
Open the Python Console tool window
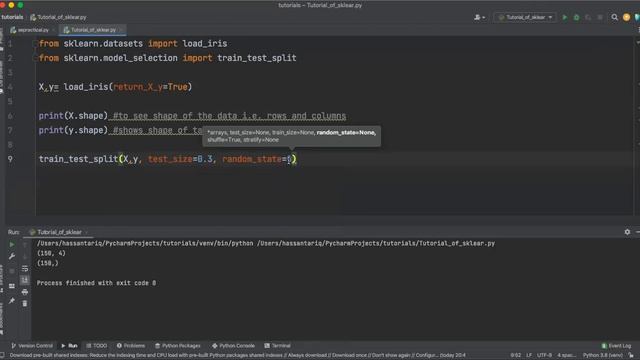(233, 346)
